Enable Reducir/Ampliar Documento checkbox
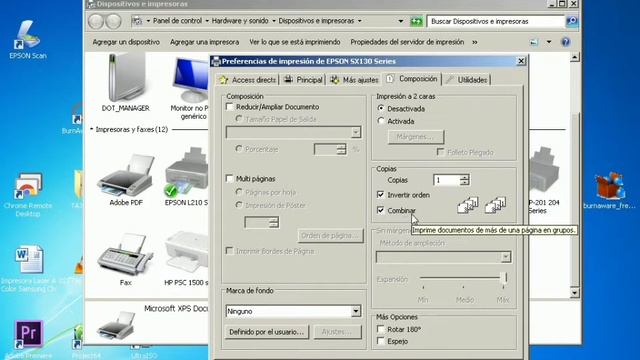The width and height of the screenshot is (640, 360). (229, 107)
